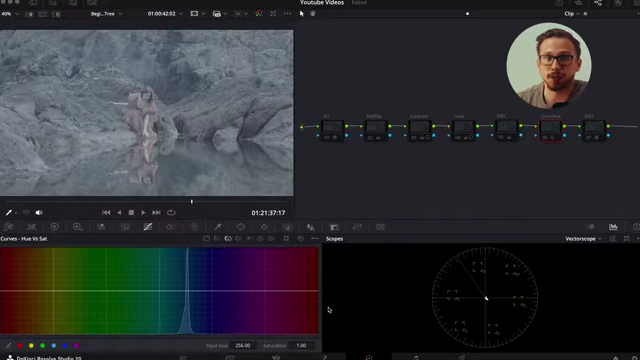Viewport: 640px width, 360px height.
Task: Select the hand pan tool in node editor
Action: click(x=313, y=13)
